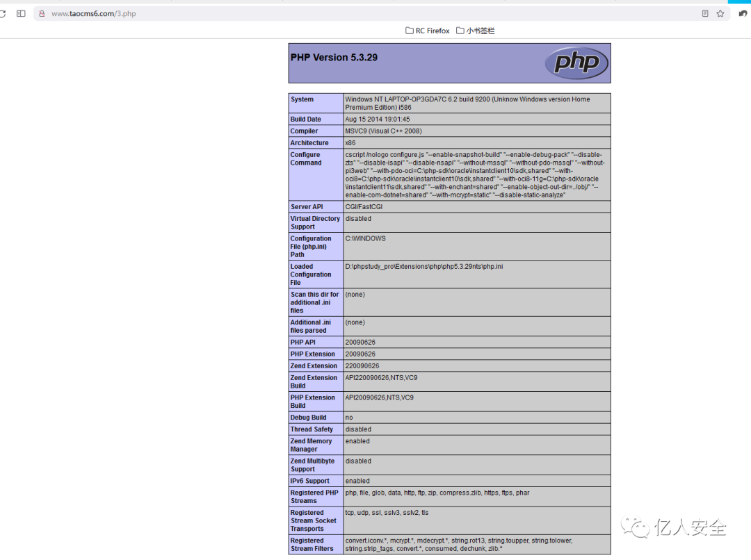Click the Architecture value x86
This screenshot has height=560, width=751.
click(x=350, y=142)
